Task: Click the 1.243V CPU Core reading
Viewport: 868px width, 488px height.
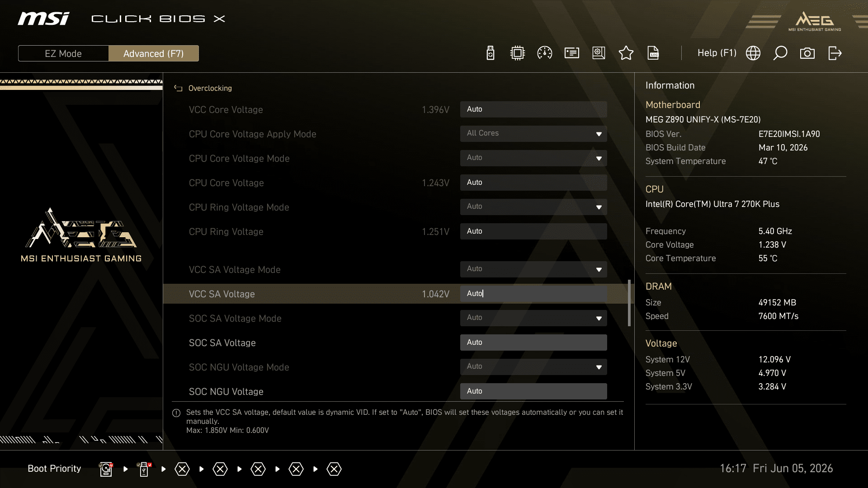Action: (x=435, y=183)
